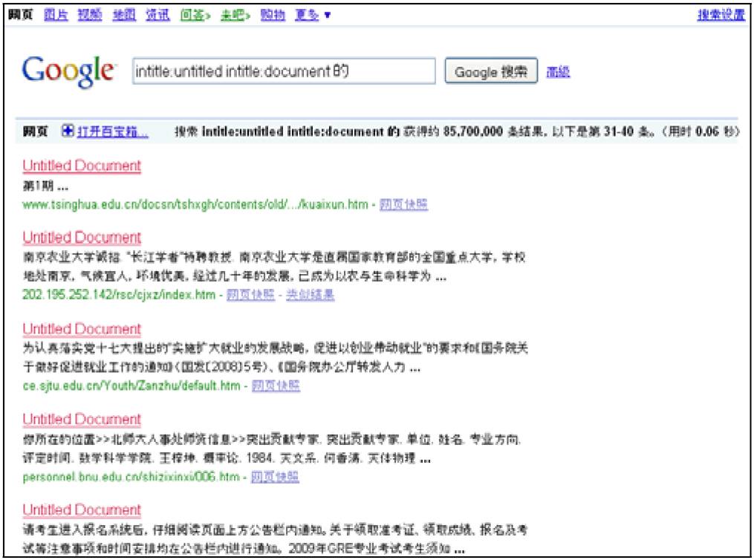The height and width of the screenshot is (560, 754).
Task: Click the snippet line starting with 南京农业大学诚招
Action: [x=274, y=257]
